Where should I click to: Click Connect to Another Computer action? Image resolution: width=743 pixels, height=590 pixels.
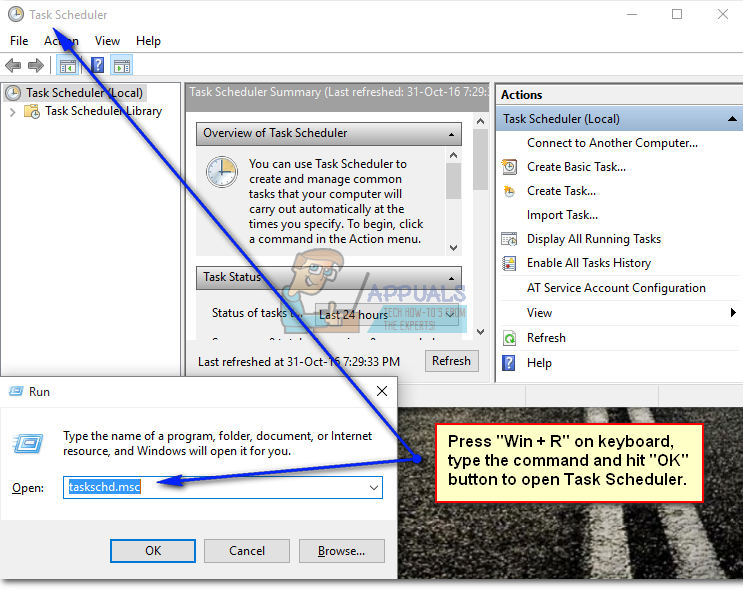612,143
